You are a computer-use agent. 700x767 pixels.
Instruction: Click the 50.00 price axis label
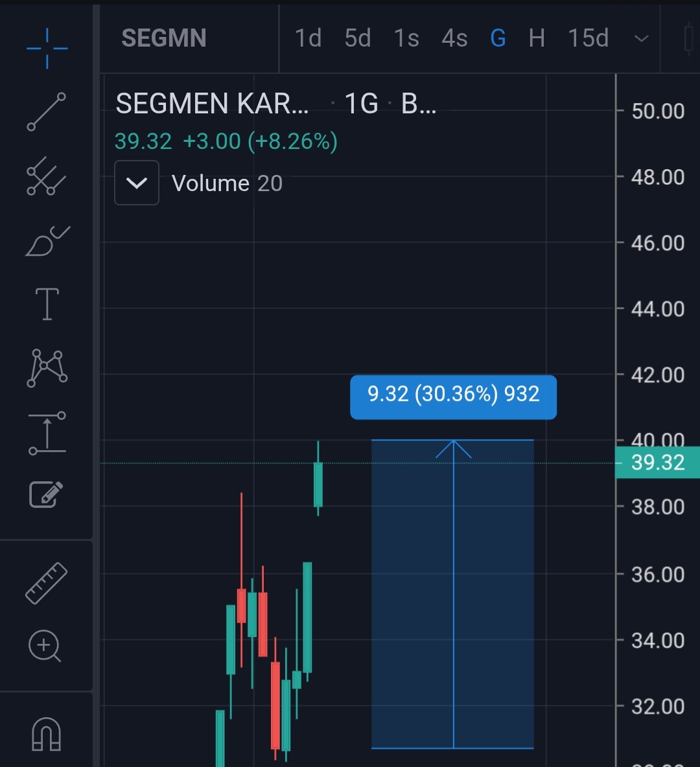point(658,111)
